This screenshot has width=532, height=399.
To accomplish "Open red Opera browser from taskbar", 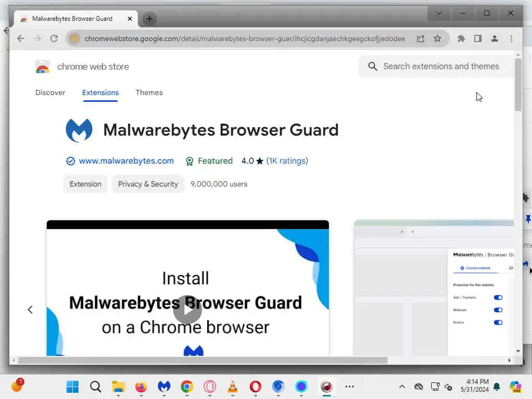I will 255,387.
